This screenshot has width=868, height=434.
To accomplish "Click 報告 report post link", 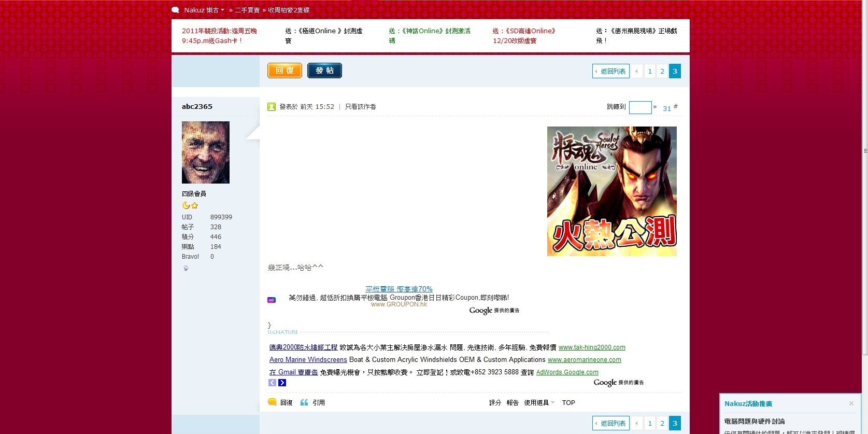I will point(513,402).
